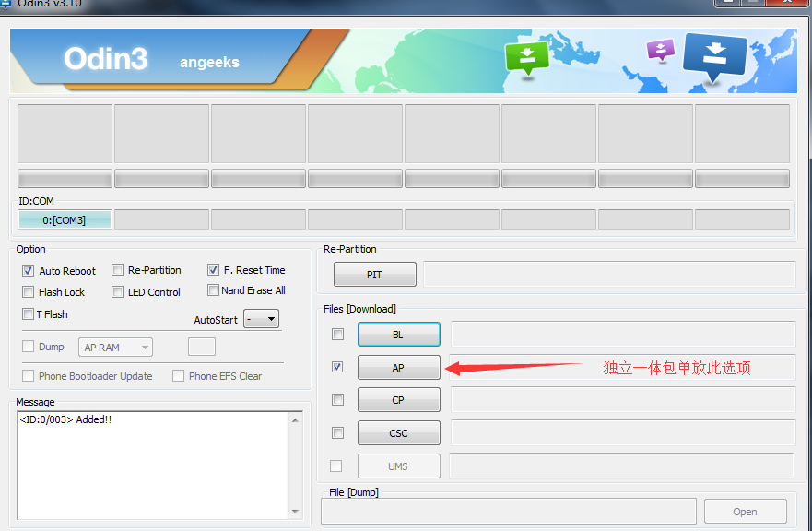Click the Open button in File [Dump]
Screen dimensions: 812x531
746,512
